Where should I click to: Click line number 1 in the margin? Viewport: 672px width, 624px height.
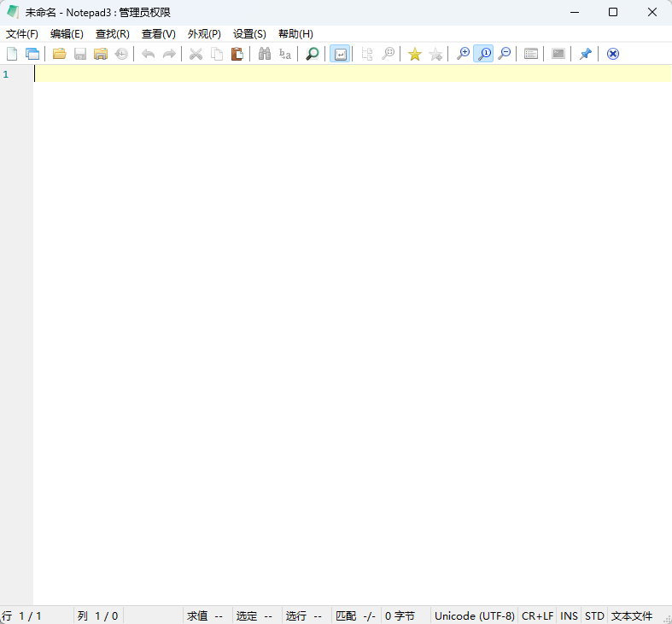click(6, 74)
